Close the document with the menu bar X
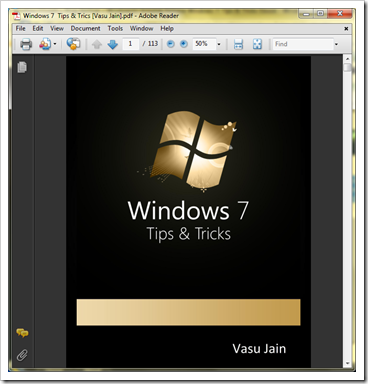 point(346,29)
